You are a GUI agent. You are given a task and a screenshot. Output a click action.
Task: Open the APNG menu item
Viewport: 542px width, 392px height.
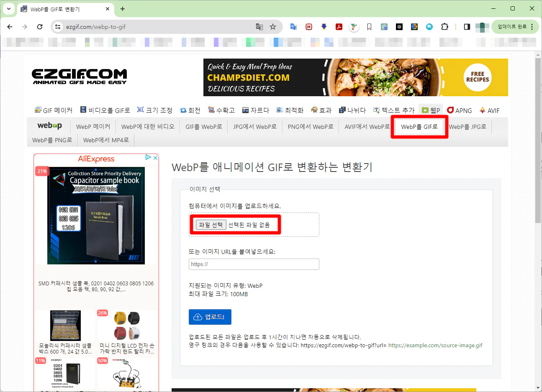point(460,110)
